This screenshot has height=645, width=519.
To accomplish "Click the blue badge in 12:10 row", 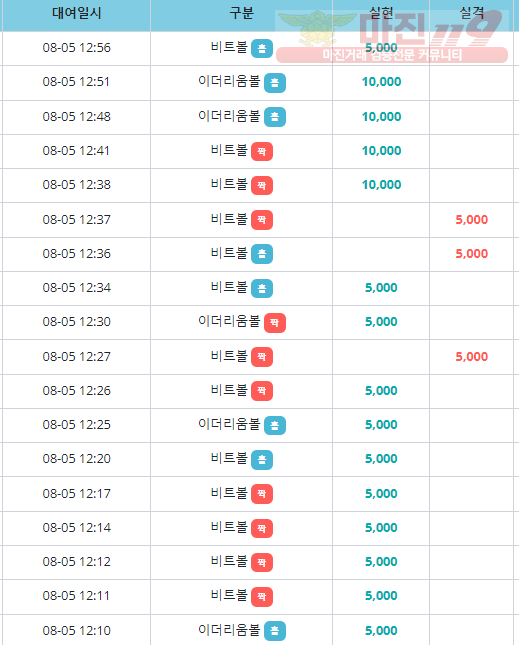I will [275, 631].
